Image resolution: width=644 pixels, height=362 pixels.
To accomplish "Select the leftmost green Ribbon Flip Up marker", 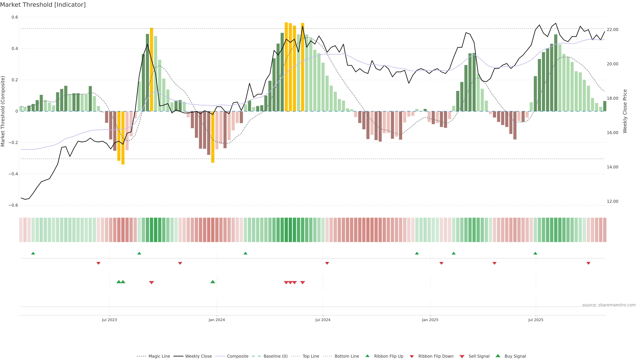I will tap(33, 253).
